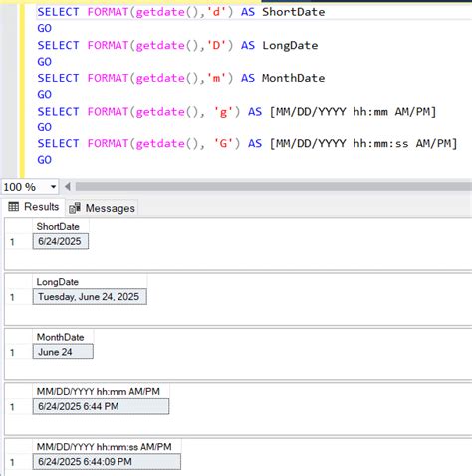Place cursor on LongDate alias in query
This screenshot has width=472, height=476.
[290, 45]
